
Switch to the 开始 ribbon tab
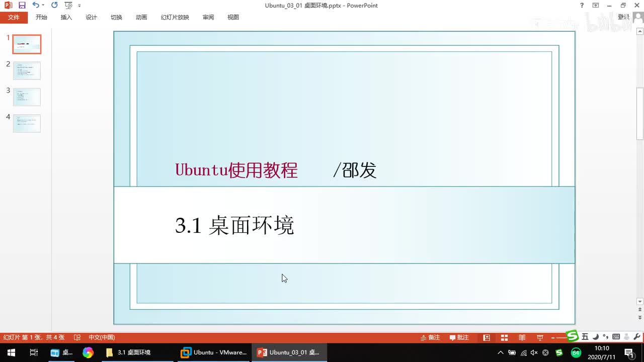[41, 17]
